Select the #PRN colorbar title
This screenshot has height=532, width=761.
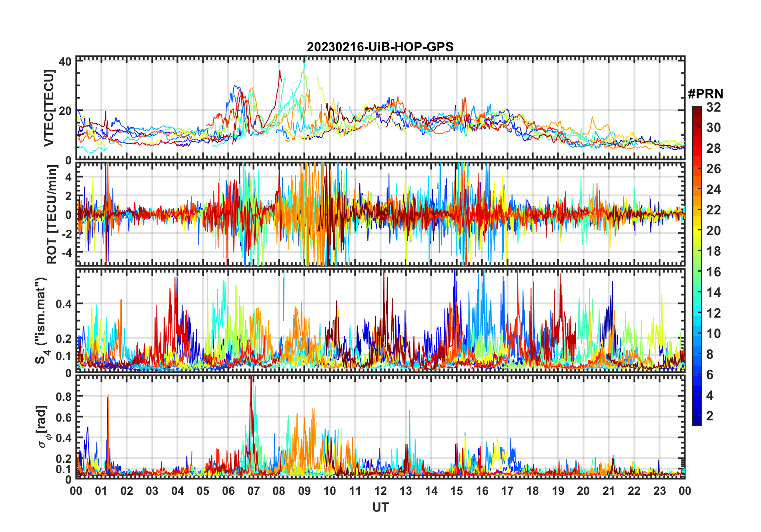(705, 94)
